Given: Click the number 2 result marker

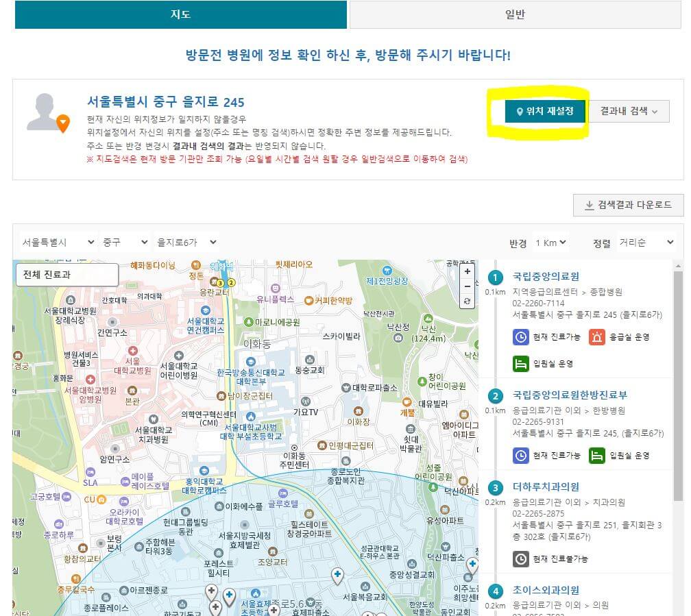Looking at the screenshot, I should tap(496, 395).
